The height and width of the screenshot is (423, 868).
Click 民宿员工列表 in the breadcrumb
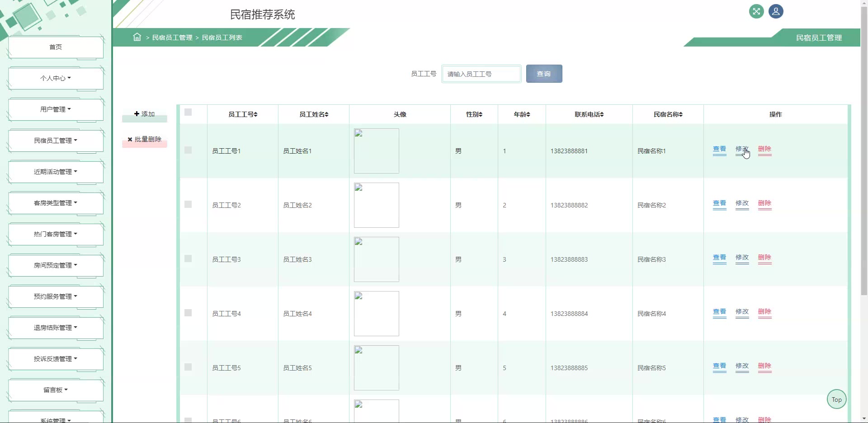[222, 38]
